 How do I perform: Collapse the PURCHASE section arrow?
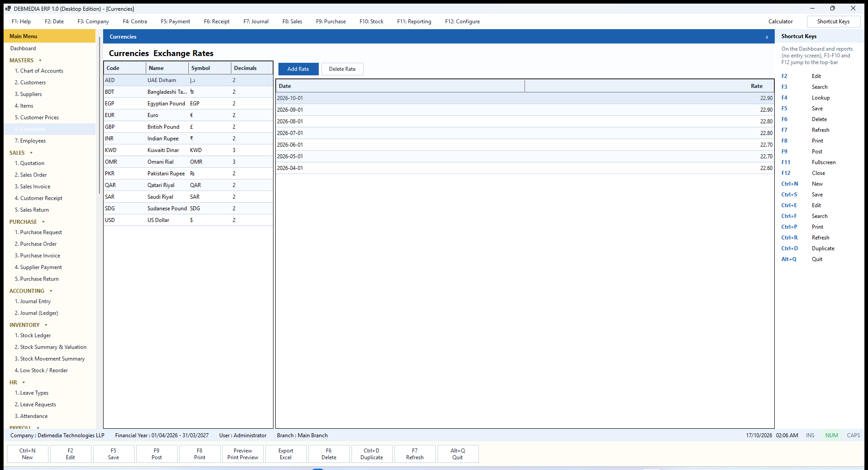tap(43, 222)
